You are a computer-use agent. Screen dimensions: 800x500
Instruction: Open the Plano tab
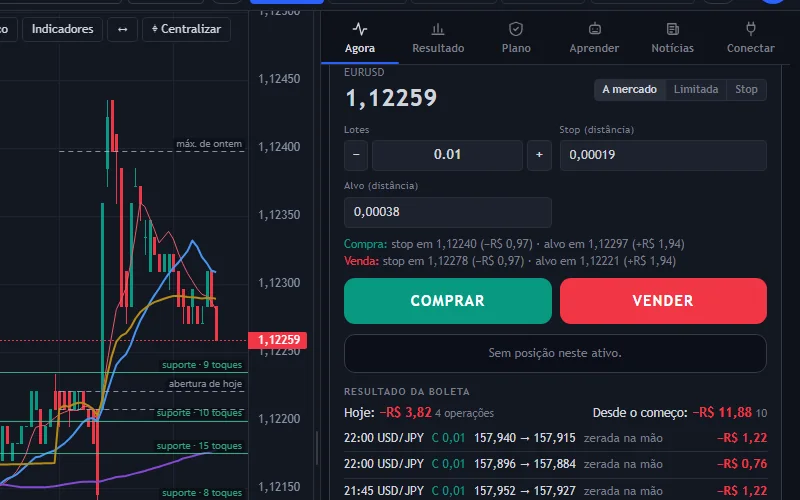point(516,38)
